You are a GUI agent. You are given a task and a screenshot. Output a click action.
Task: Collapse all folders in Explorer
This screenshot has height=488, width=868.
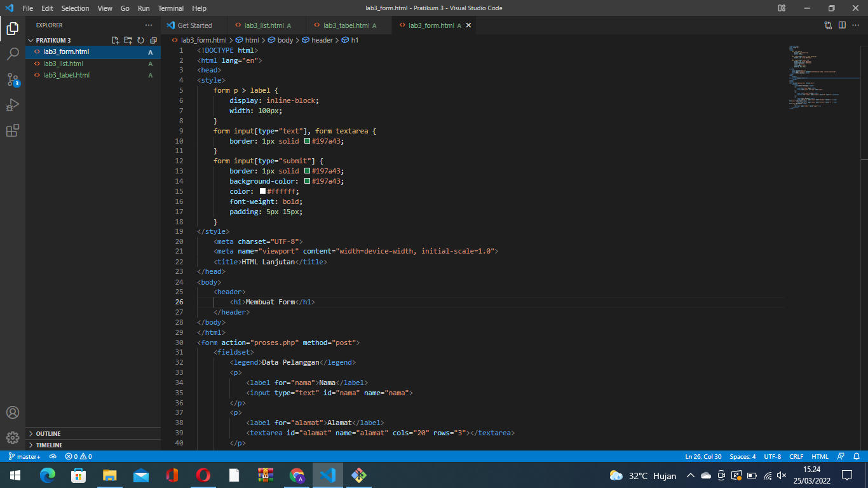click(153, 40)
